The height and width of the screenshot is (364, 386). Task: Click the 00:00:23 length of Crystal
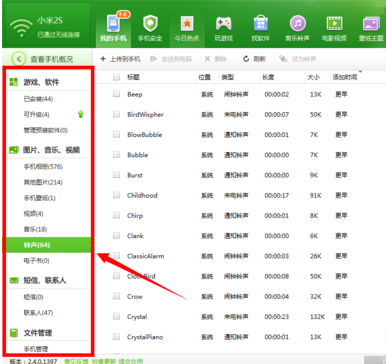coord(277,317)
